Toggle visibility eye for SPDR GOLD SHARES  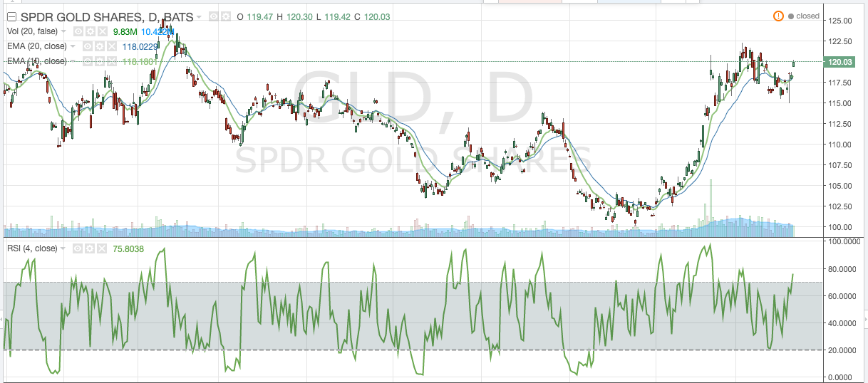point(213,16)
